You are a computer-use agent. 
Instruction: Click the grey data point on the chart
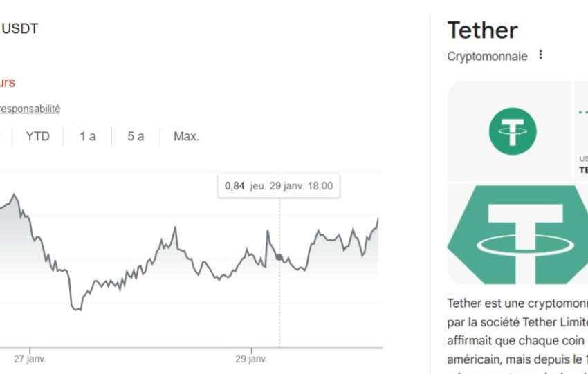pyautogui.click(x=279, y=257)
